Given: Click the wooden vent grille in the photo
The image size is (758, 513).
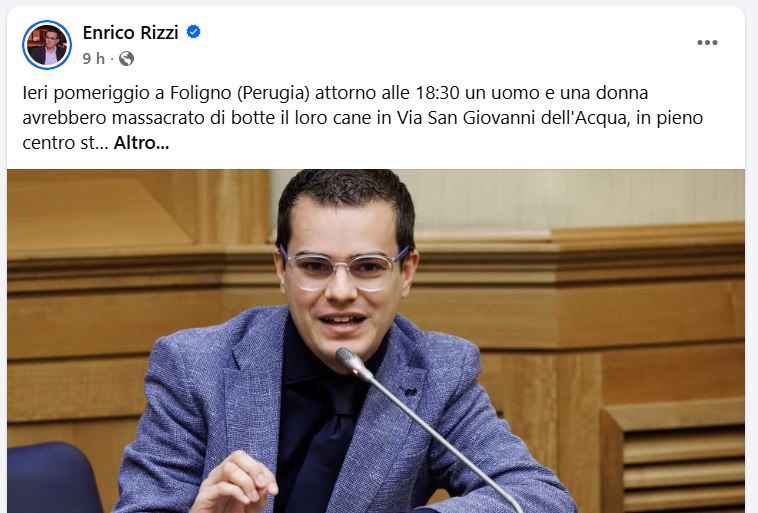Looking at the screenshot, I should coord(683,463).
